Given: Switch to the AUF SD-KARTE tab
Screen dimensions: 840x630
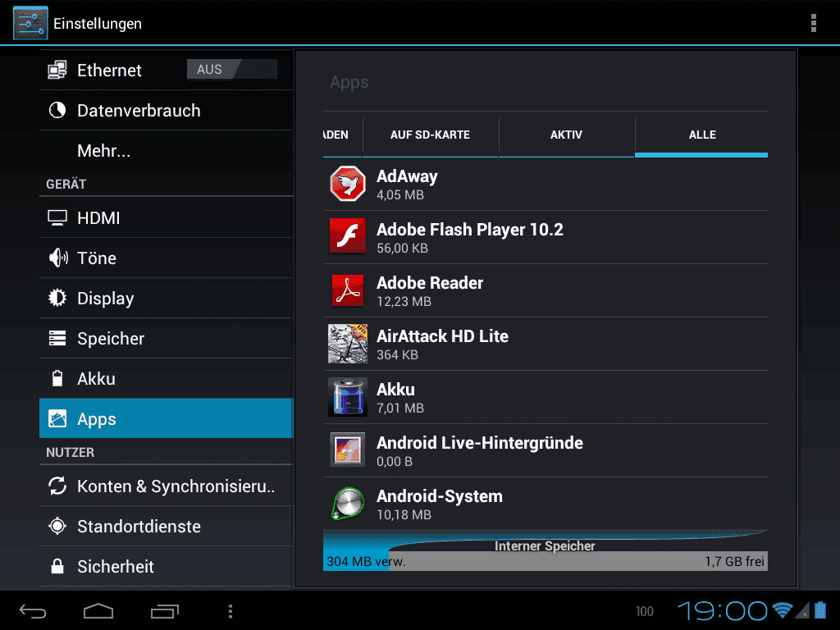Looking at the screenshot, I should tap(430, 135).
